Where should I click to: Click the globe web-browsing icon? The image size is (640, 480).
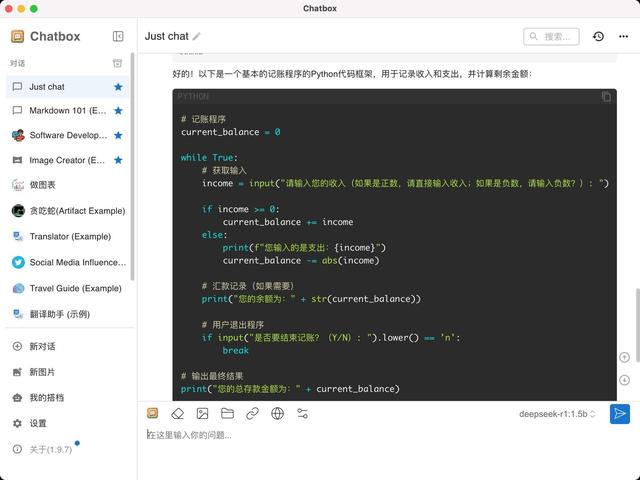coord(277,413)
